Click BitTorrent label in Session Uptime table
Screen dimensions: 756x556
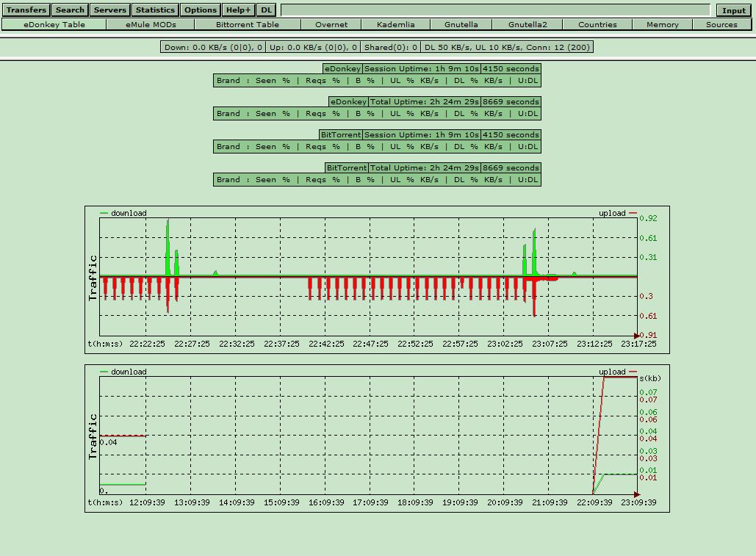(x=340, y=135)
